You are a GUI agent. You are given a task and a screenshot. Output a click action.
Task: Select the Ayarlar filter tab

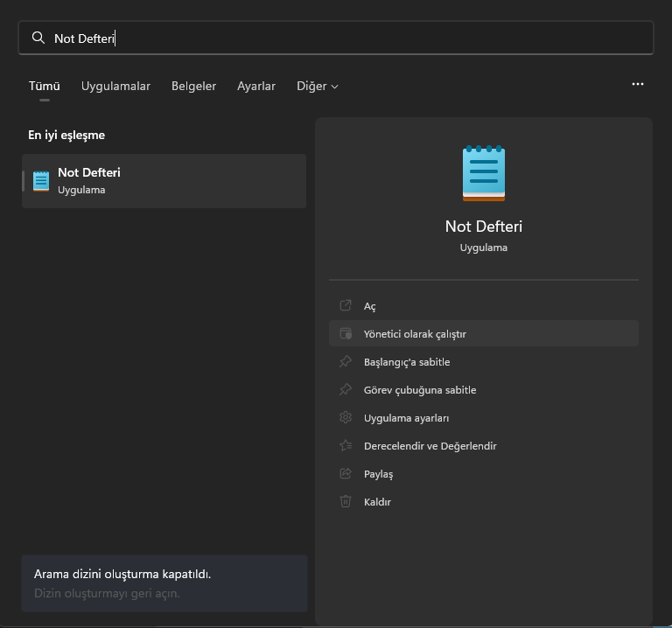pos(256,86)
